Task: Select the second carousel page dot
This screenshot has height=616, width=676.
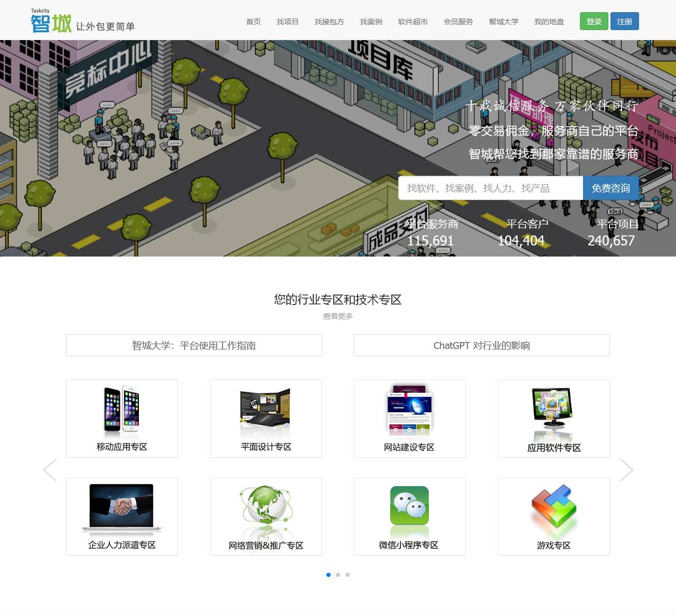Action: click(x=338, y=575)
